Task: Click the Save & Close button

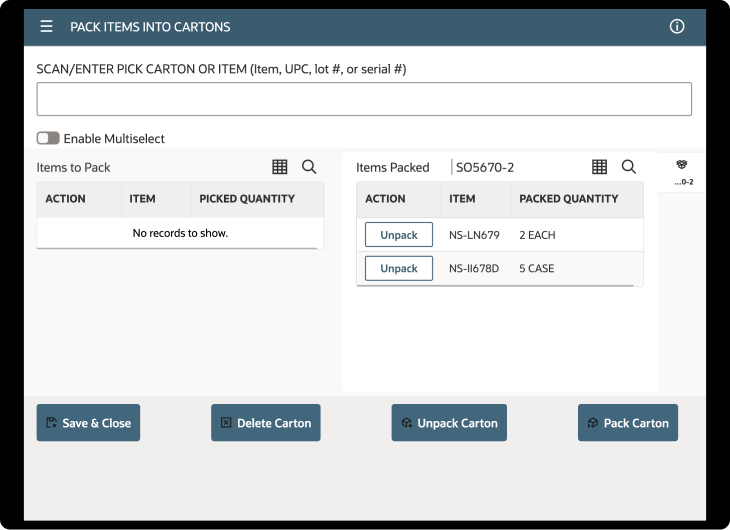Action: click(88, 423)
